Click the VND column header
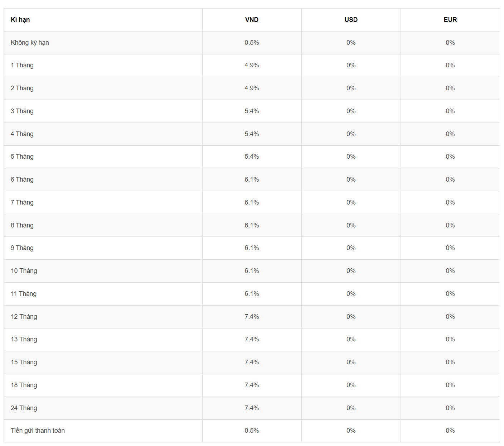 (252, 20)
